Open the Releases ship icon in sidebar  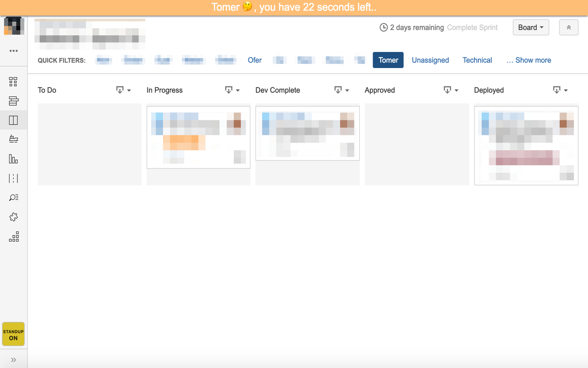point(13,139)
